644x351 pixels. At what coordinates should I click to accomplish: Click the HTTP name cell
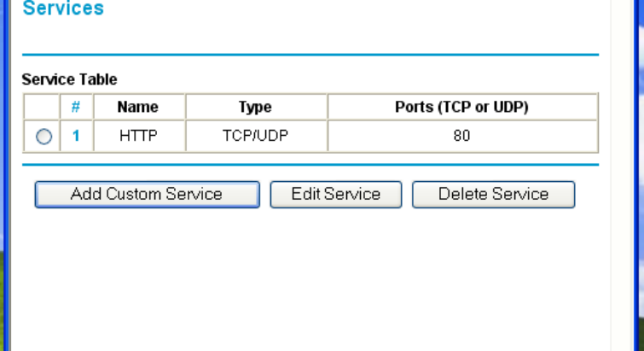(x=137, y=135)
